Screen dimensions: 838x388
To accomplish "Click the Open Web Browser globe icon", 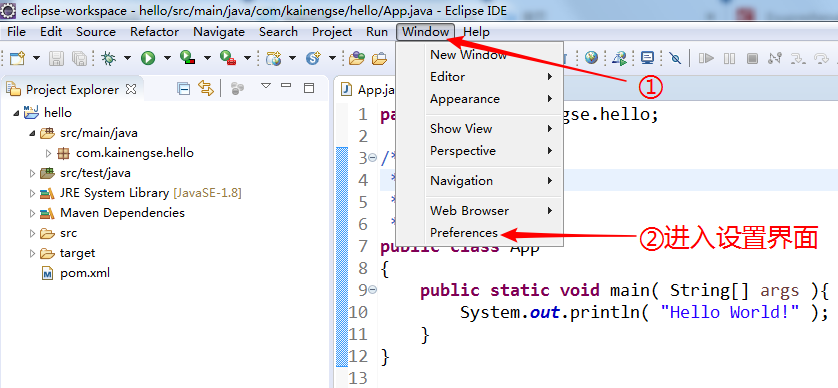I will tap(591, 58).
